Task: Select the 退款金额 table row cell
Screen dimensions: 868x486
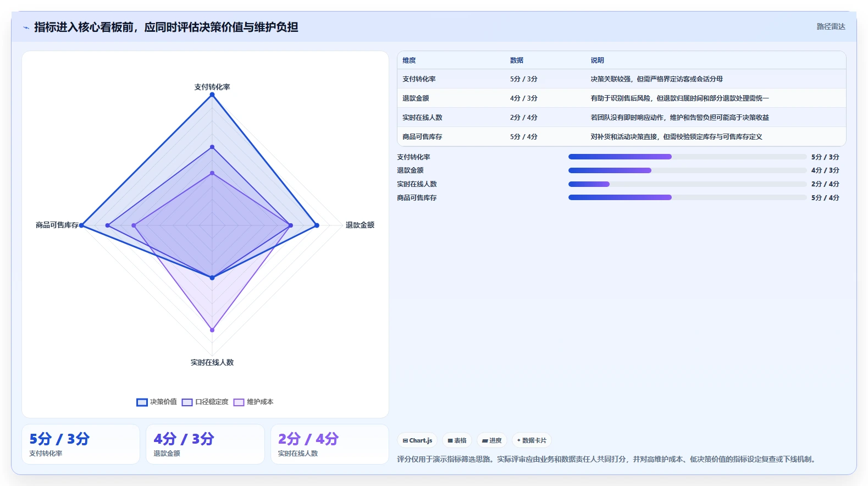Action: tap(416, 98)
